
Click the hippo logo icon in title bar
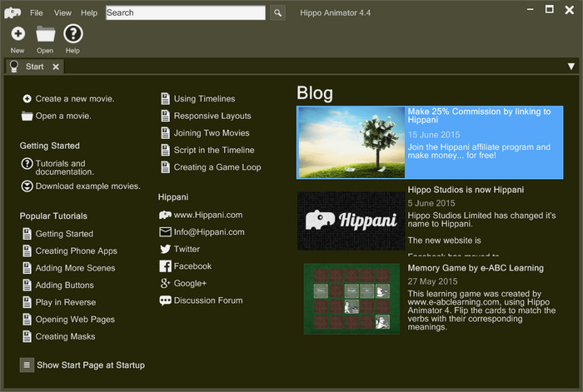tap(12, 13)
